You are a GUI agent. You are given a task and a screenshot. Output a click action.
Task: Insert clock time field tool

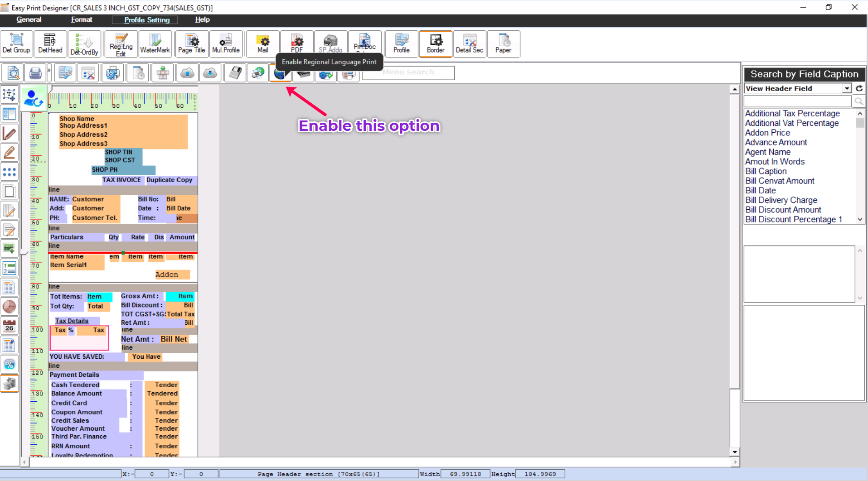10,307
